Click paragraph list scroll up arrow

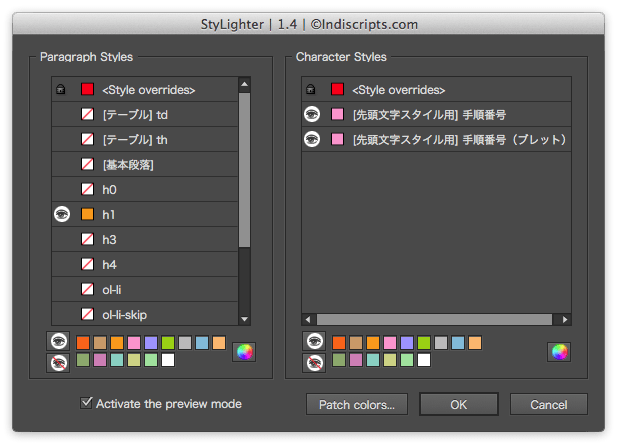point(244,84)
